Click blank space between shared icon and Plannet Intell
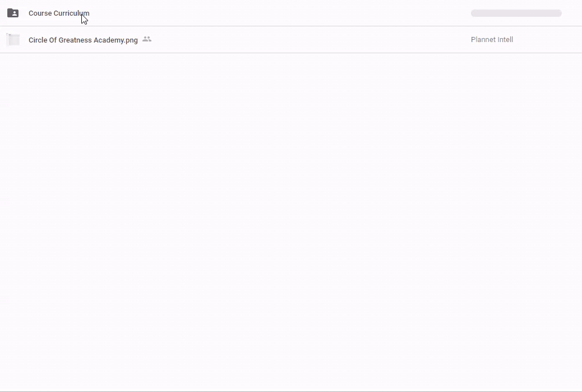Viewport: 582px width, 392px height. [308, 40]
